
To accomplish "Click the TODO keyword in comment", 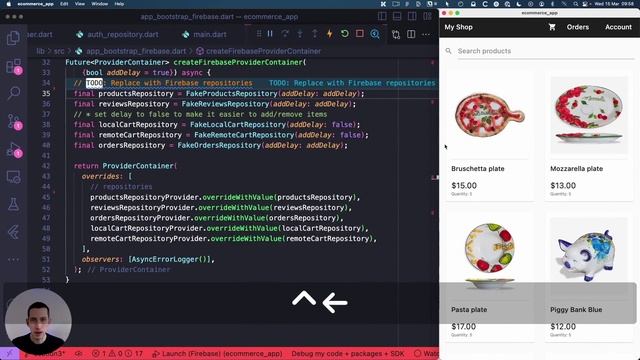I will [94, 83].
